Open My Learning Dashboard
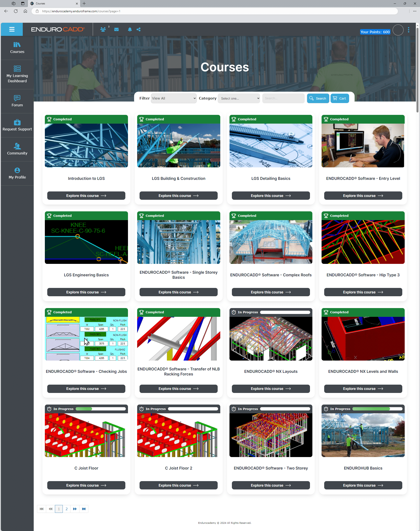Viewport: 420px width, 531px height. [17, 75]
